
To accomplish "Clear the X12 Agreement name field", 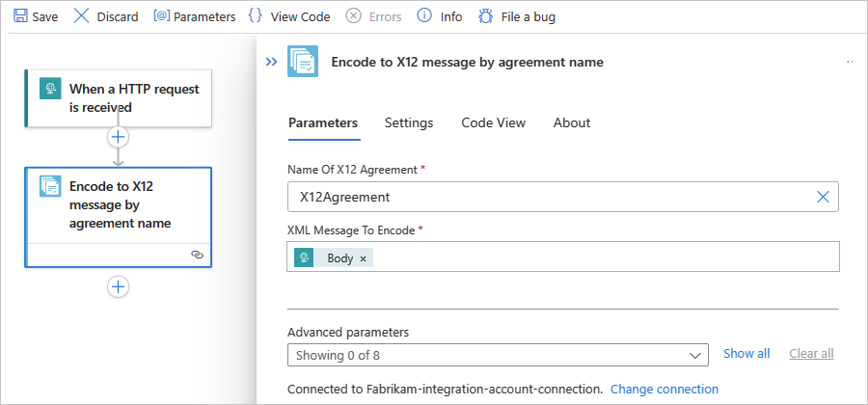I will tap(823, 197).
